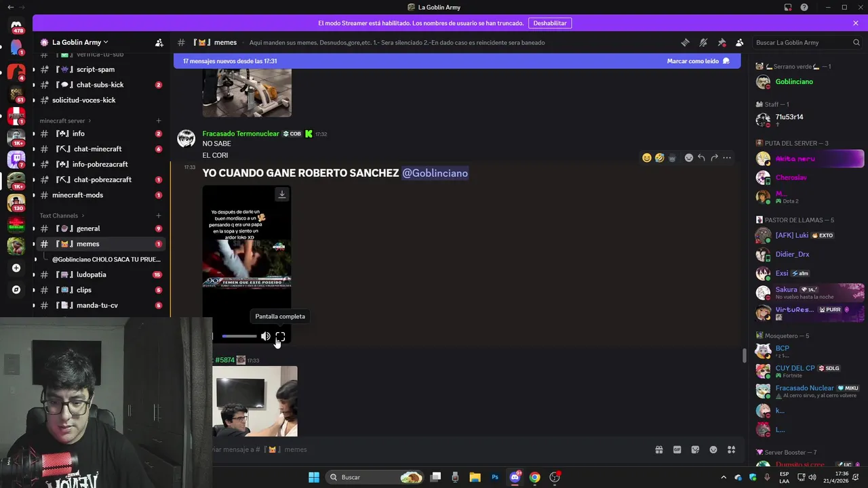
Task: Open Discord direct messages home icon
Action: (16, 26)
